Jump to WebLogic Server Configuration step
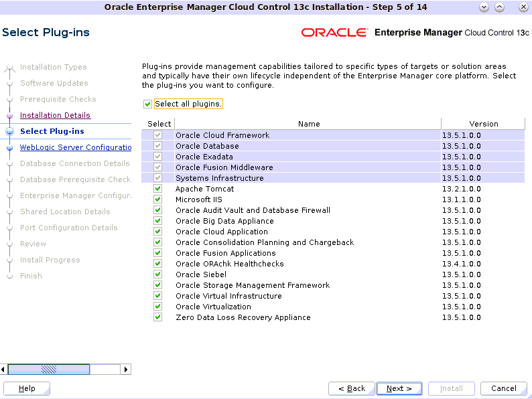 pos(76,147)
